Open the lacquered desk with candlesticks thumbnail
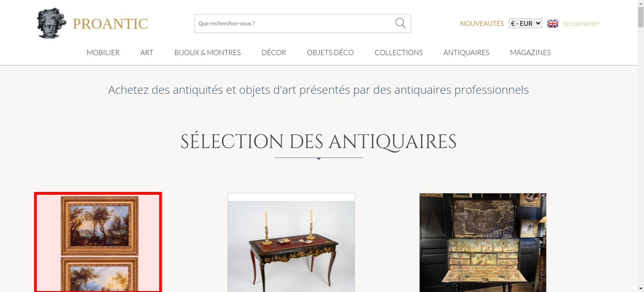 click(291, 242)
